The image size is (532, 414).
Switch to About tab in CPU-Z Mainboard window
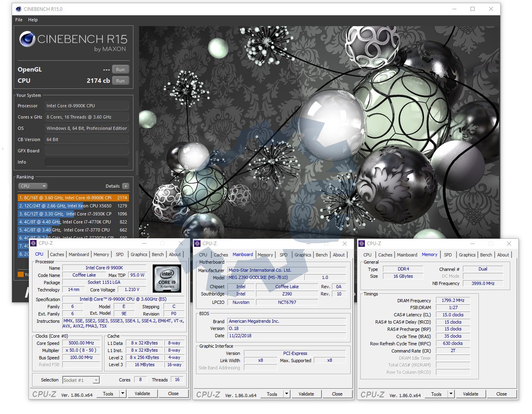339,255
